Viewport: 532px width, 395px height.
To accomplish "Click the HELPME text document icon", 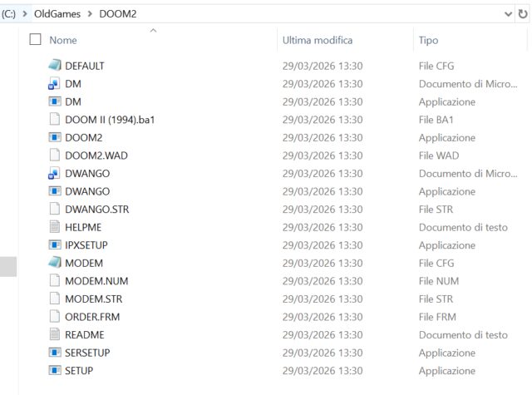I will [54, 227].
